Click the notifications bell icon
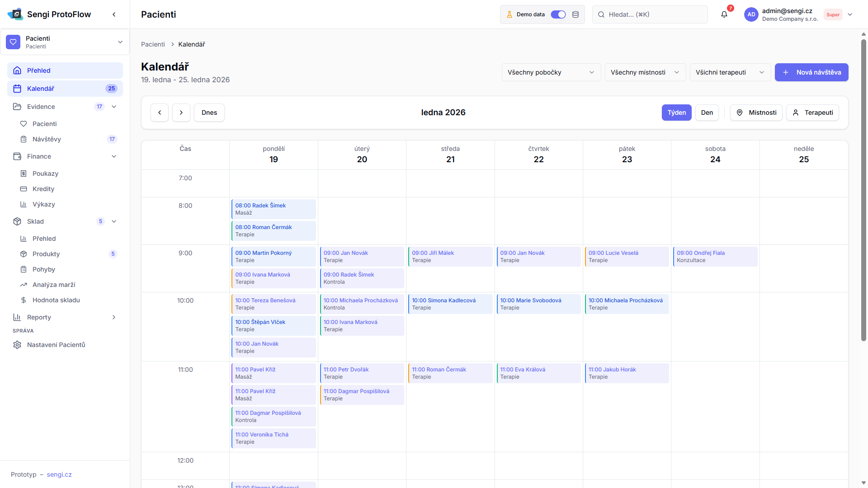The image size is (868, 488). click(724, 14)
